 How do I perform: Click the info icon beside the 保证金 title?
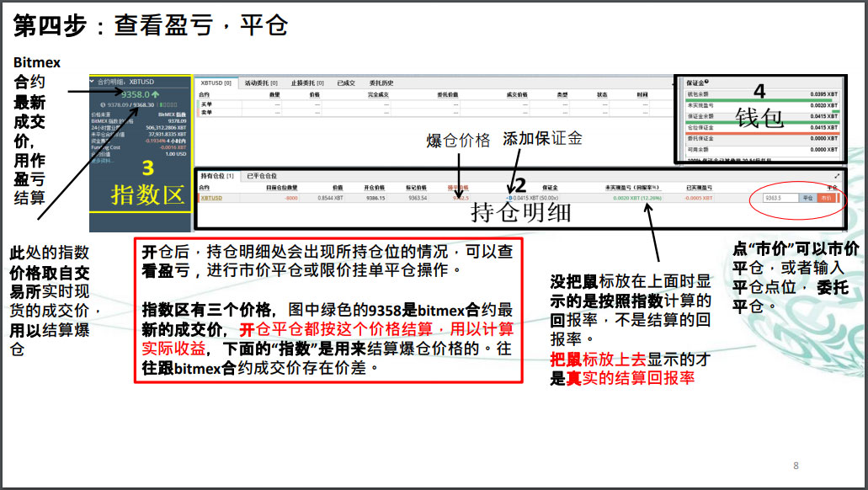[706, 82]
